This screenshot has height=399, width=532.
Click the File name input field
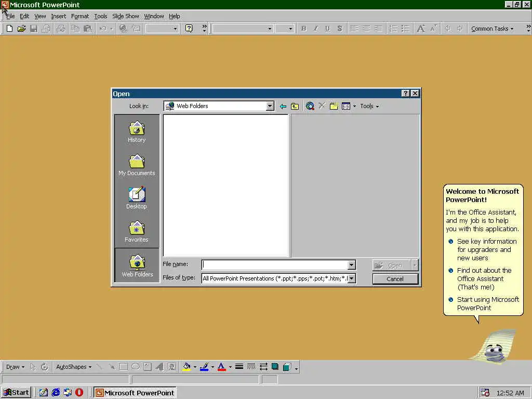click(x=275, y=264)
